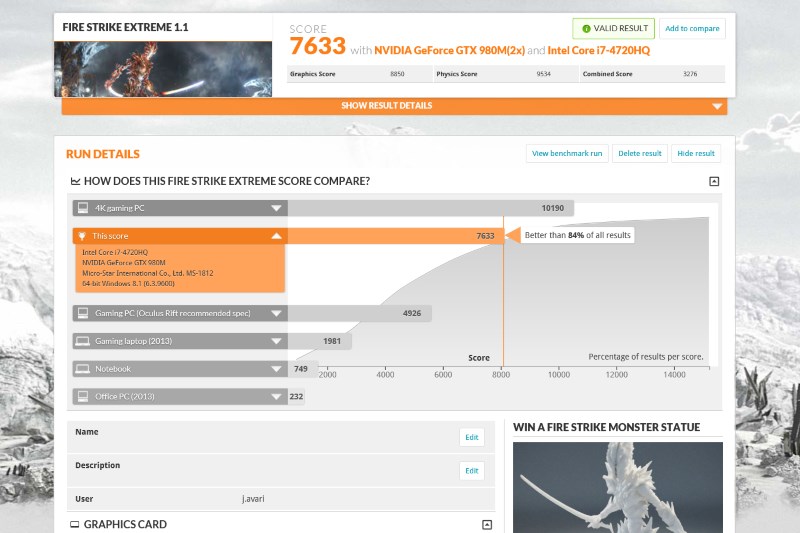Expand the Gaming laptop (2013) row
The image size is (800, 533).
(276, 341)
